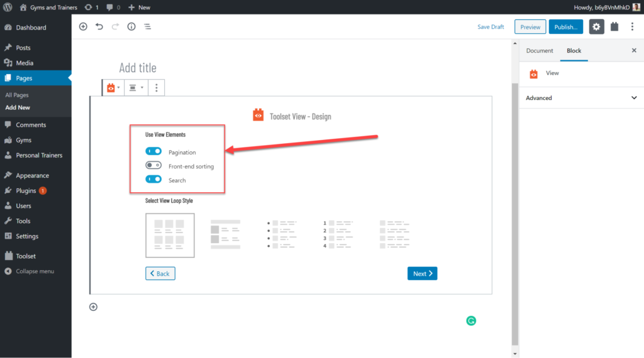Select the grid loop style
Viewport: 644px width, 358px height.
(x=170, y=236)
